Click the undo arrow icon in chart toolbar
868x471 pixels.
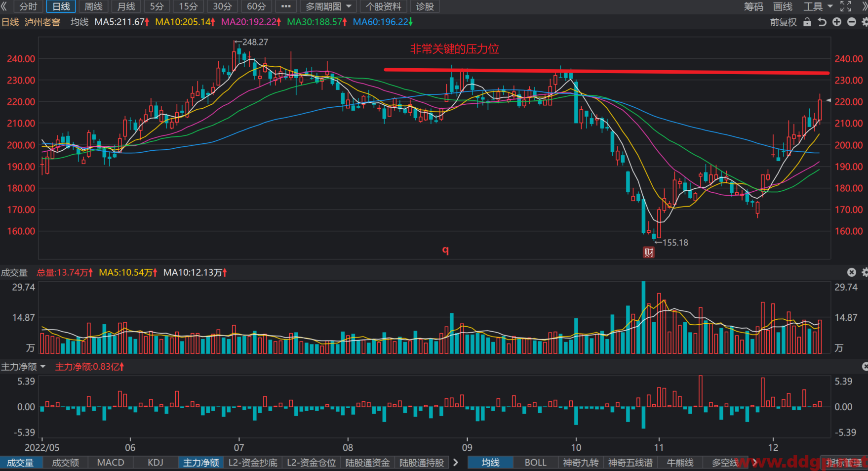[822, 22]
